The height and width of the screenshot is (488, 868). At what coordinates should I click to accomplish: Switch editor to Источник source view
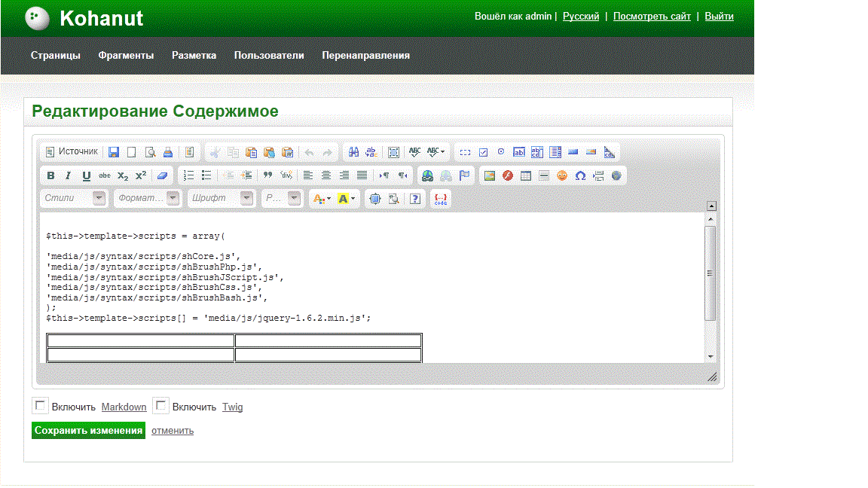[x=72, y=151]
